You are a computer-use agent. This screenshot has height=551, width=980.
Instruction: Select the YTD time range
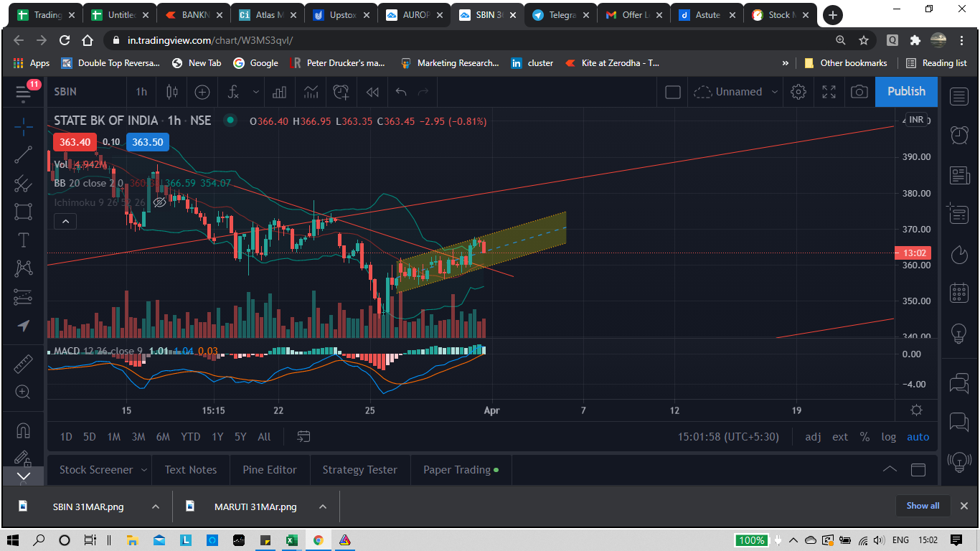click(x=190, y=436)
